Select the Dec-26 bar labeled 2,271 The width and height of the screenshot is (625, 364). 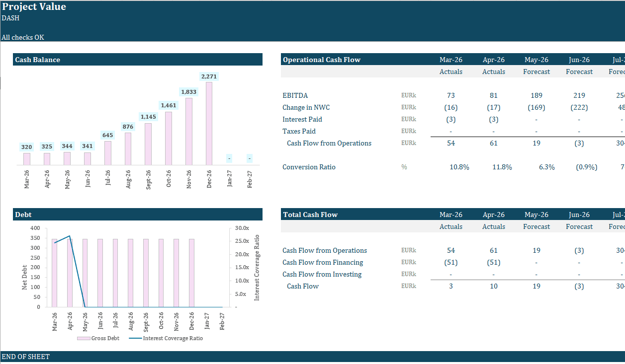tap(209, 124)
